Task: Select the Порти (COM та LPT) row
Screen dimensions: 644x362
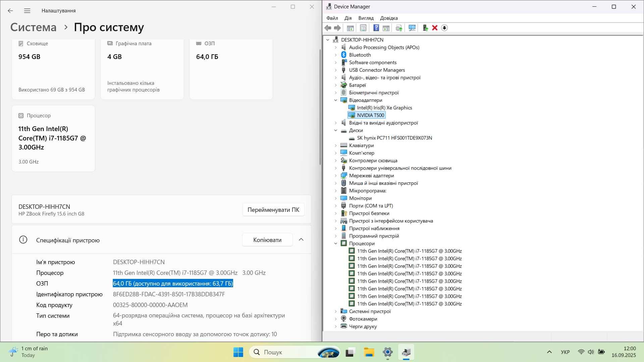Action: [x=371, y=206]
